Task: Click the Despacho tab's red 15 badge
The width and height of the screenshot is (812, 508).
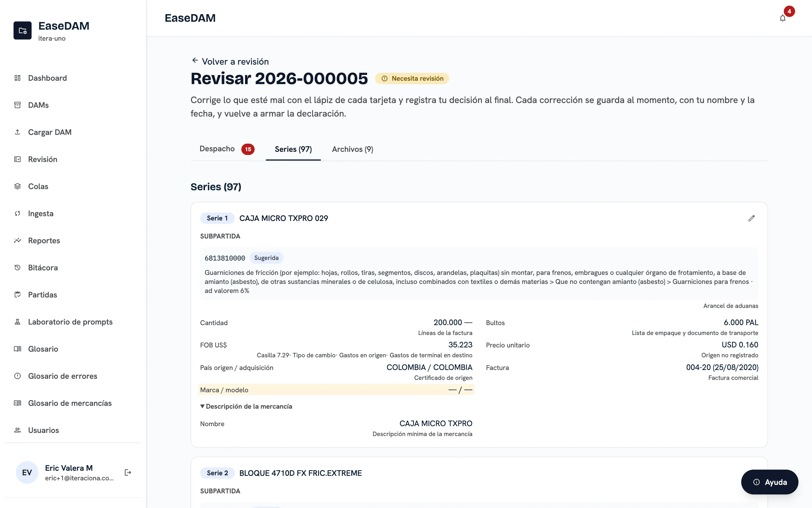Action: pyautogui.click(x=248, y=149)
